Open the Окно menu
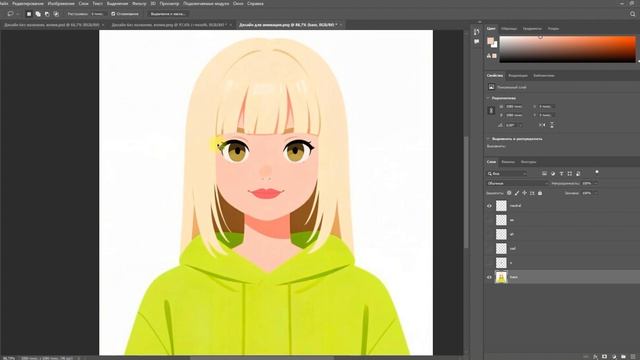The width and height of the screenshot is (640, 360). coord(238,4)
